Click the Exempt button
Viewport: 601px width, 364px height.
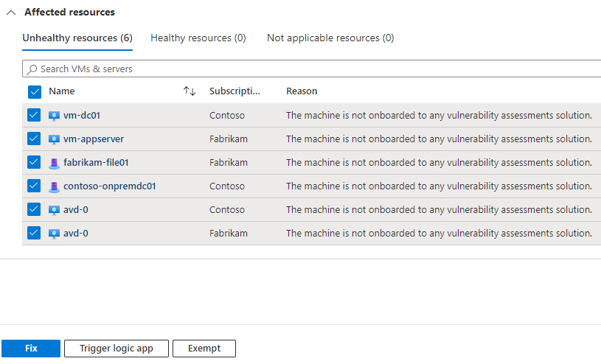pos(204,349)
